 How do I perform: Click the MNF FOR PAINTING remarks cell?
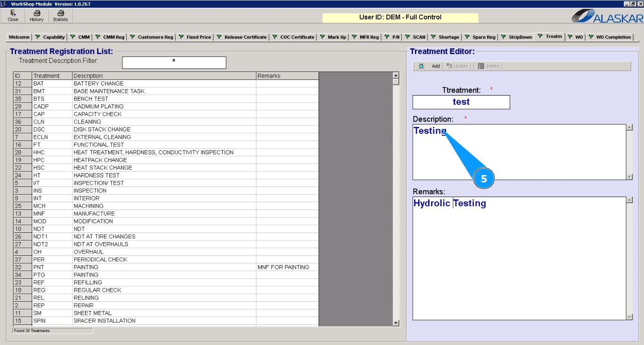tap(287, 267)
